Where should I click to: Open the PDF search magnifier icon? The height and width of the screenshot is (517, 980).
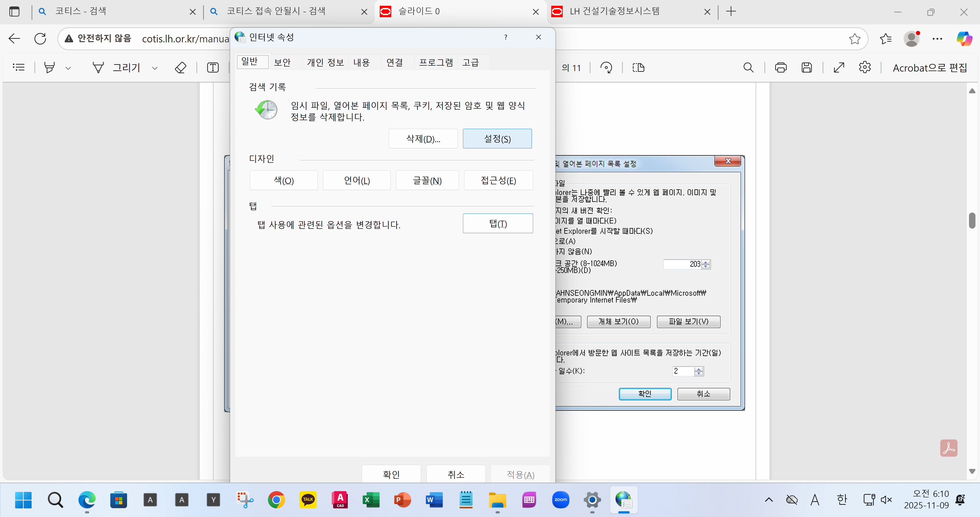coord(748,68)
